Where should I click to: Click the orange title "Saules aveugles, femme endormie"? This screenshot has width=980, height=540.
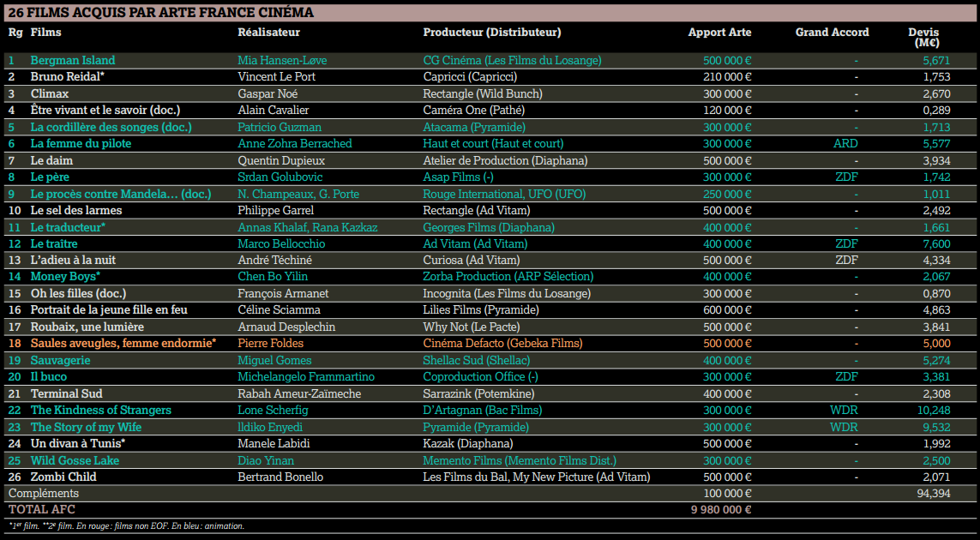click(122, 344)
